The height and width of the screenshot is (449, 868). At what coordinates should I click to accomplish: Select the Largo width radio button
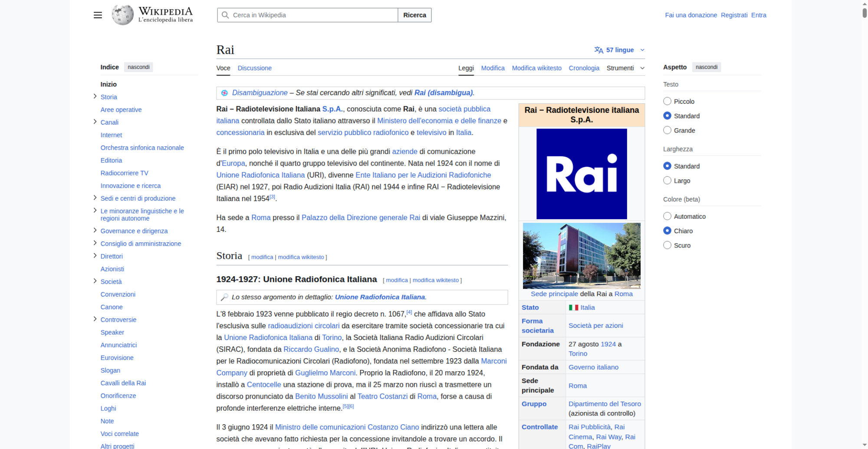tap(667, 181)
